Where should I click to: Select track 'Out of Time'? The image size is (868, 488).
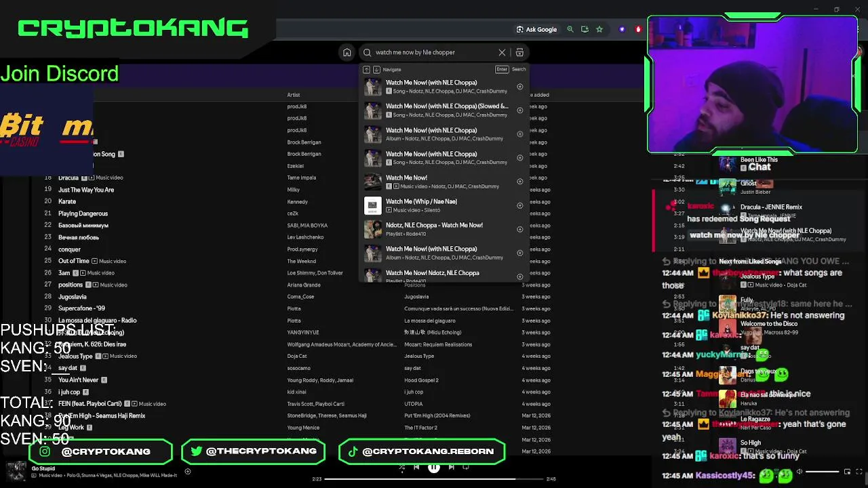point(74,261)
